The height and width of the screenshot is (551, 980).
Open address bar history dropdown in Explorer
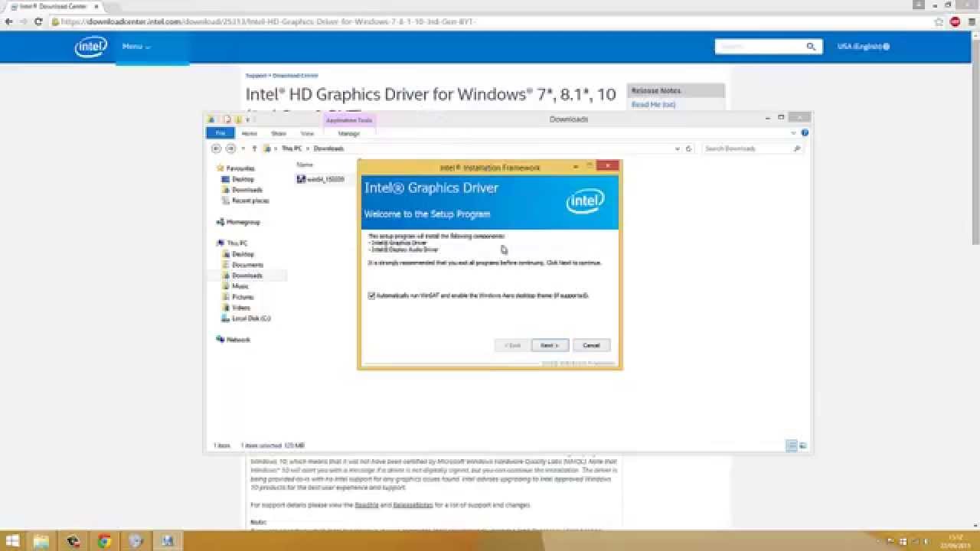[x=678, y=148]
